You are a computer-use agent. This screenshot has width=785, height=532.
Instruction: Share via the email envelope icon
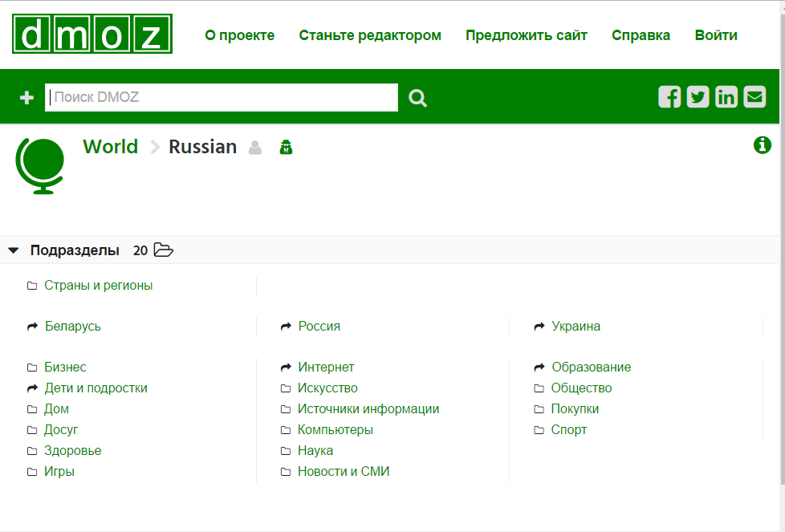click(755, 96)
